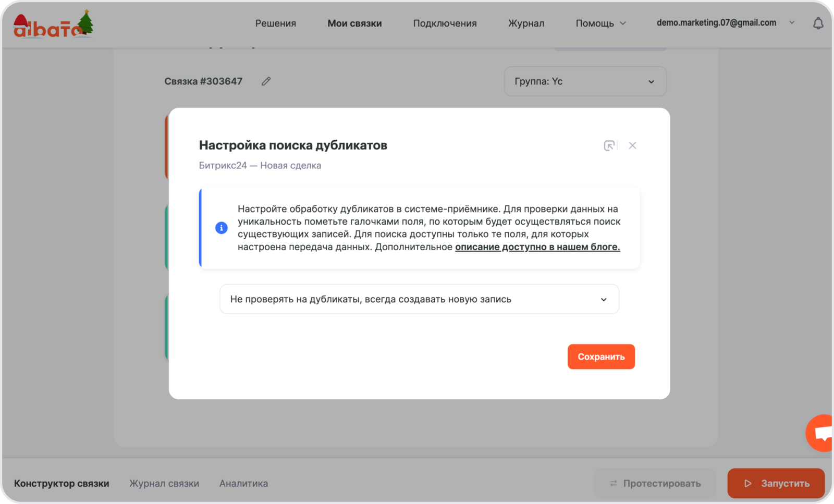Close the Настройка поиска дубликатов dialog
Viewport: 834px width, 504px height.
pyautogui.click(x=632, y=145)
